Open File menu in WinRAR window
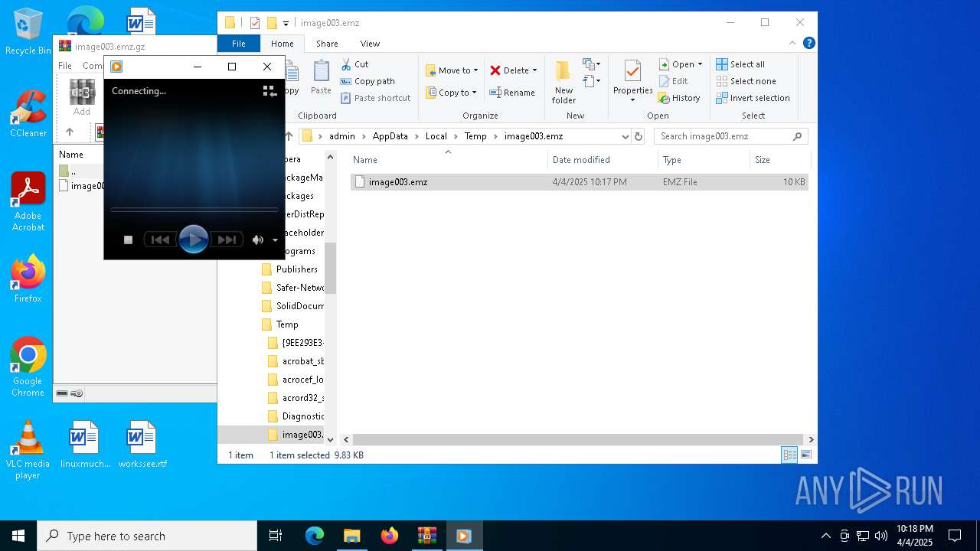Viewport: 980px width, 551px height. (65, 66)
